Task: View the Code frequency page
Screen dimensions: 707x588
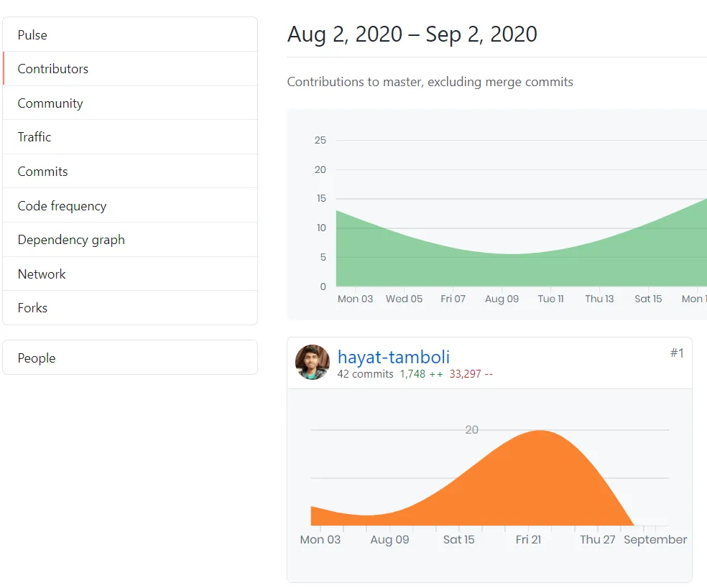Action: pos(62,206)
